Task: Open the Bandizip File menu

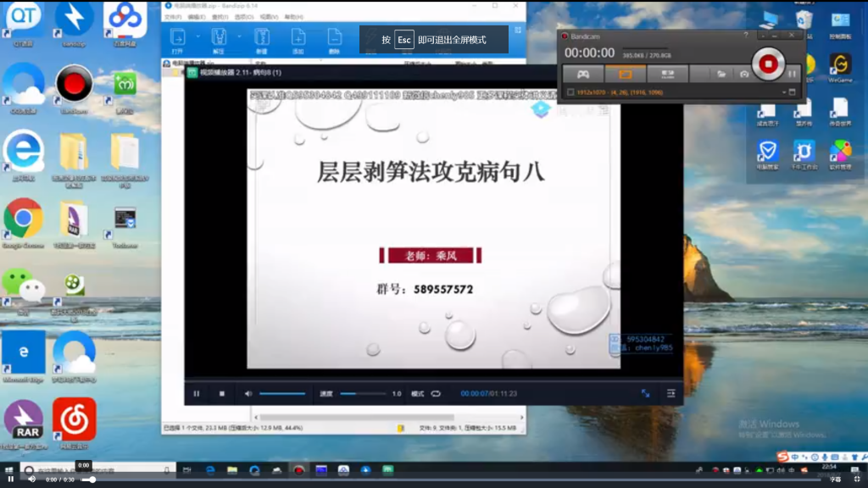Action: coord(172,17)
